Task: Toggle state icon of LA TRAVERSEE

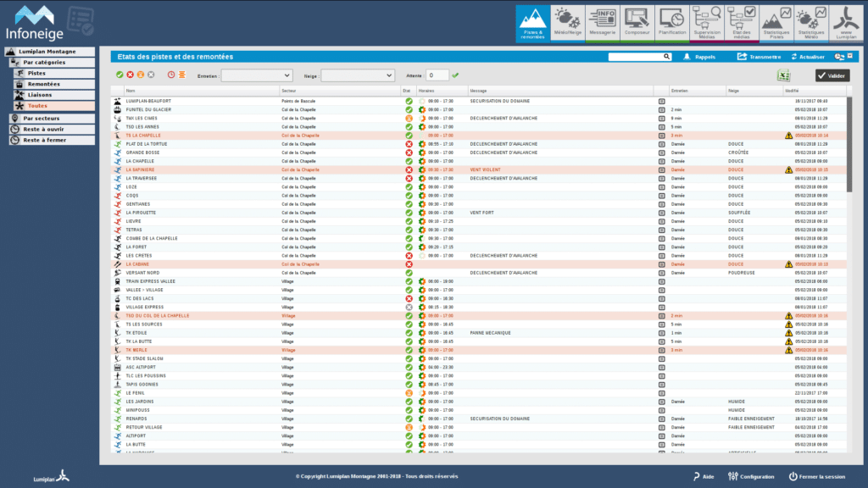Action: (409, 178)
